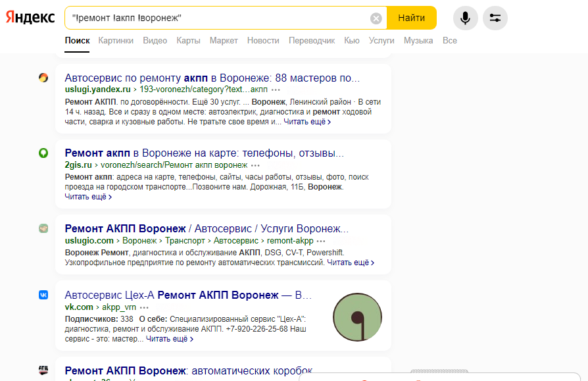The height and width of the screenshot is (381, 588).
Task: Click the Найти search button
Action: pos(411,18)
